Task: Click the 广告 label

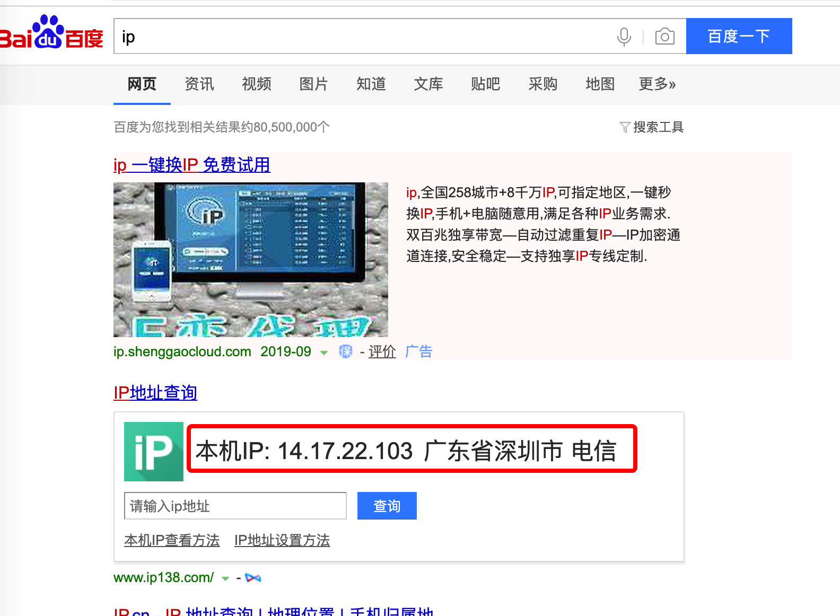Action: pos(419,351)
